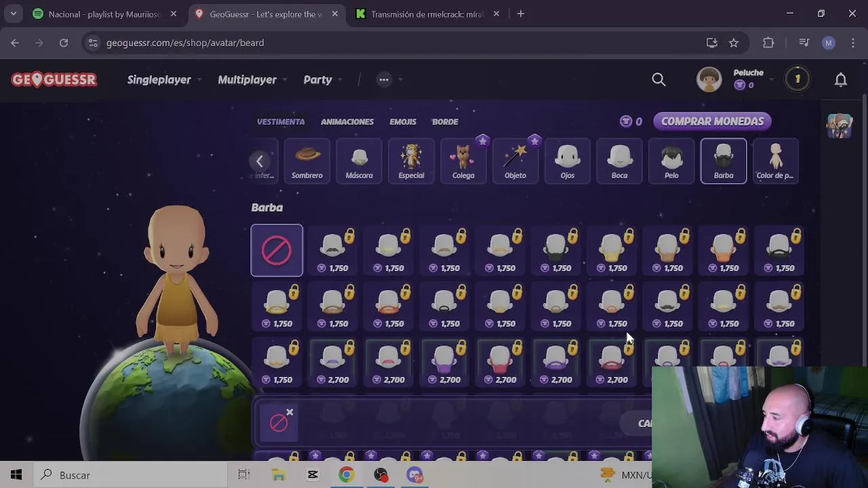The width and height of the screenshot is (868, 488).
Task: Click the coin balance showing 0
Action: pyautogui.click(x=631, y=121)
